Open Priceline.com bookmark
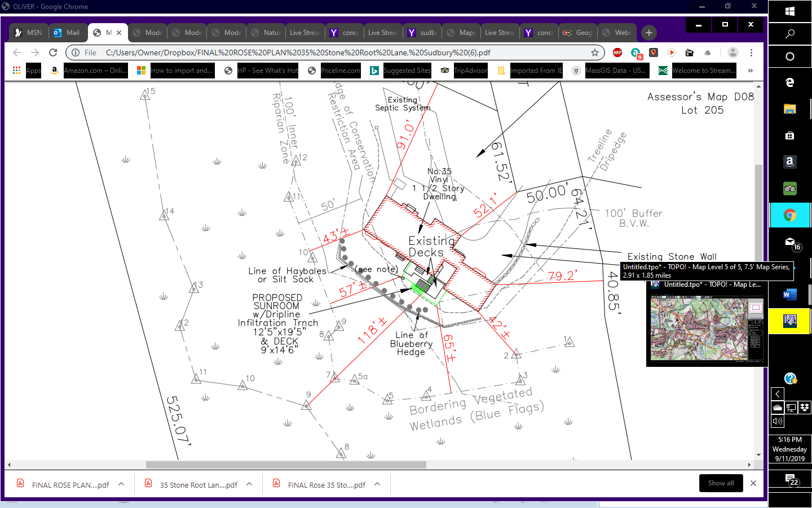The height and width of the screenshot is (508, 812). tap(334, 71)
